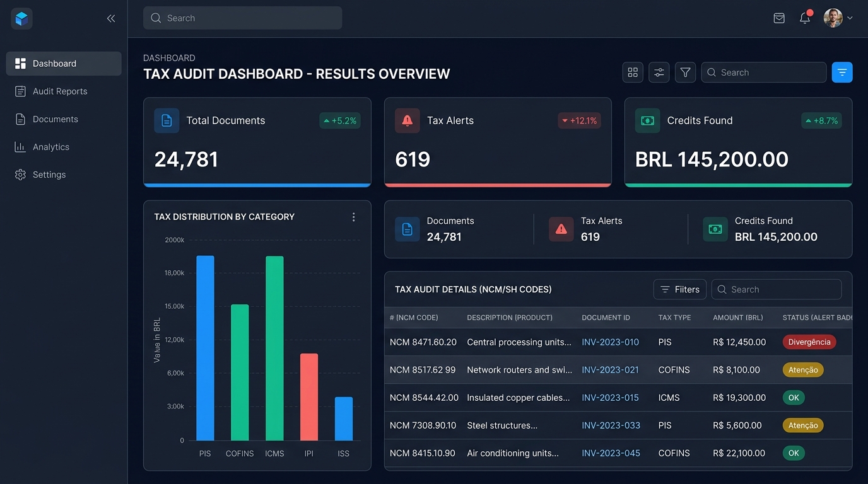Select NCM 8544.42.00 cell
Image resolution: width=868 pixels, height=484 pixels.
pyautogui.click(x=424, y=398)
